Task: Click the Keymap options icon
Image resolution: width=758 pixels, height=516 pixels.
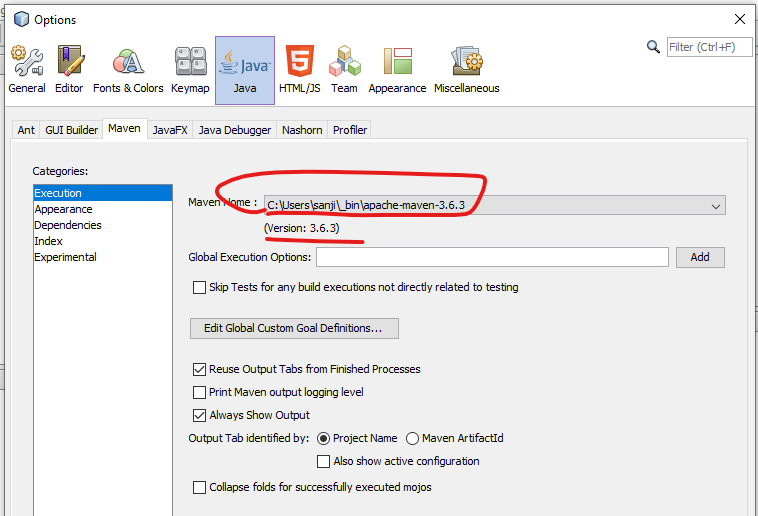Action: (190, 69)
